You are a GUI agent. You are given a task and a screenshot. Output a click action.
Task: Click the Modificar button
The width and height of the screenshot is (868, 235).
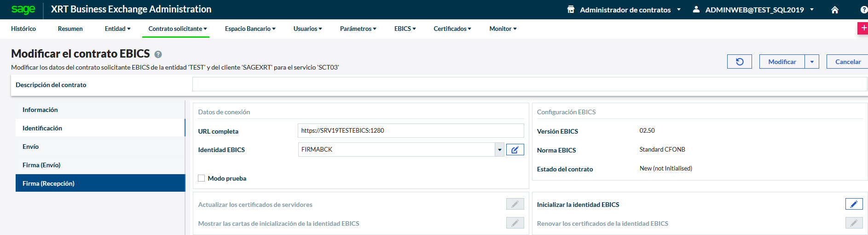point(781,62)
